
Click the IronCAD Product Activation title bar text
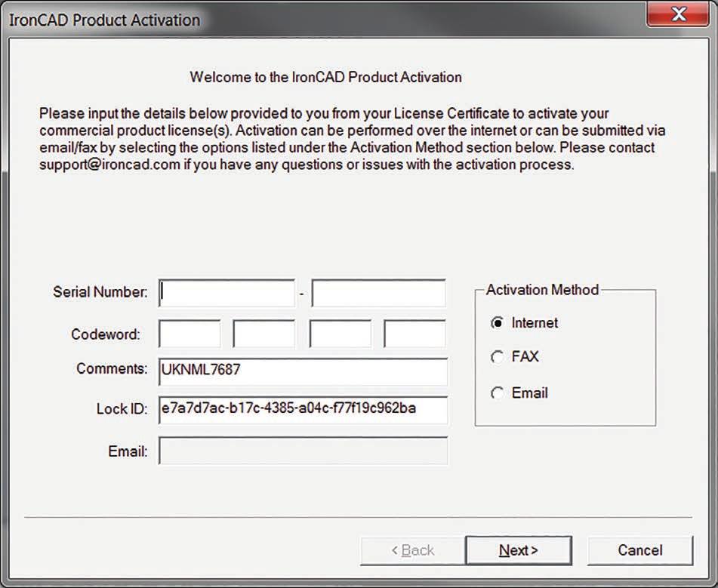(105, 20)
